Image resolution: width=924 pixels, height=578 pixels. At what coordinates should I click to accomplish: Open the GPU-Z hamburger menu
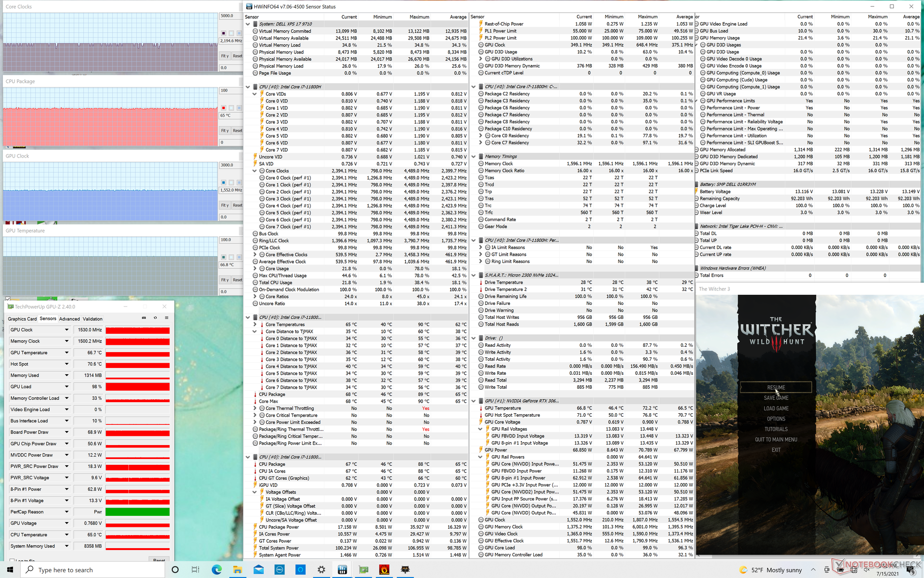167,318
